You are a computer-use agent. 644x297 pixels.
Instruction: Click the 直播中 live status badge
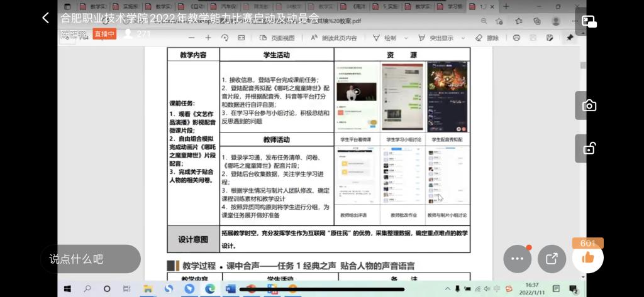(104, 34)
